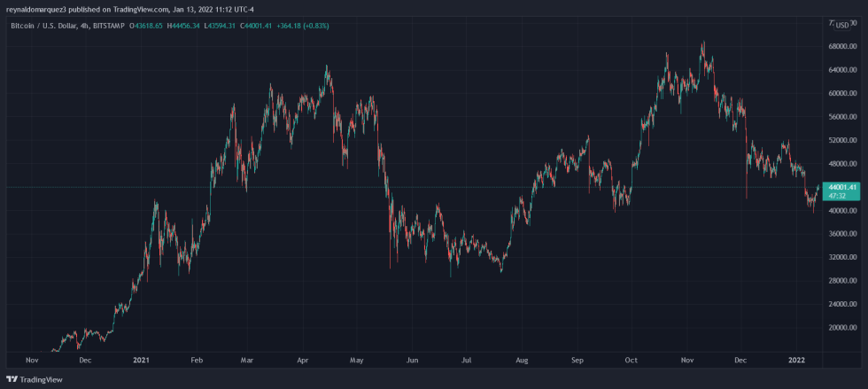Click the countdown timer 47:32 on price axis
Viewport: 868px width, 389px height.
(x=839, y=196)
